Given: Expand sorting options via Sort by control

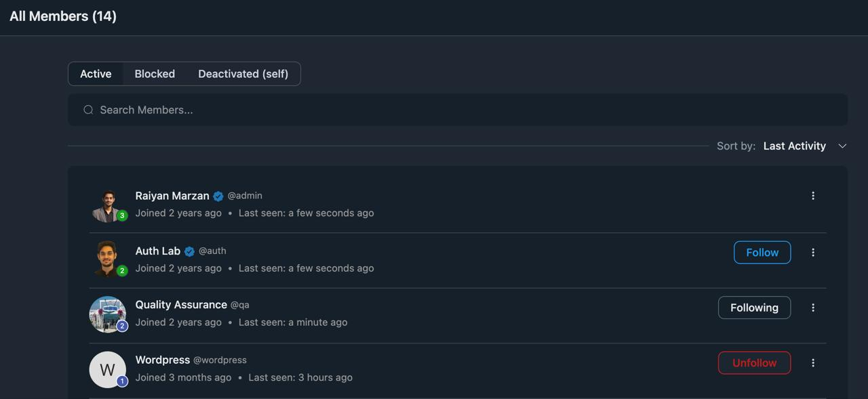Looking at the screenshot, I should click(736, 146).
